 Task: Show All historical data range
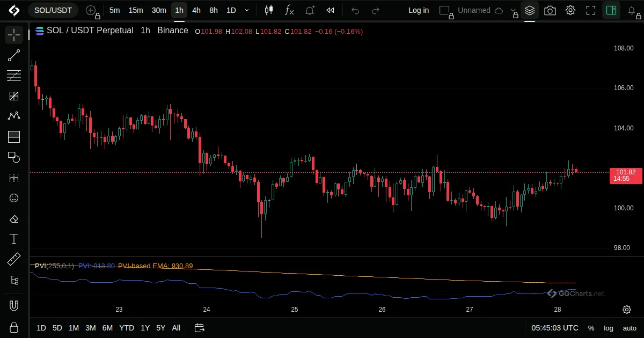(x=176, y=328)
